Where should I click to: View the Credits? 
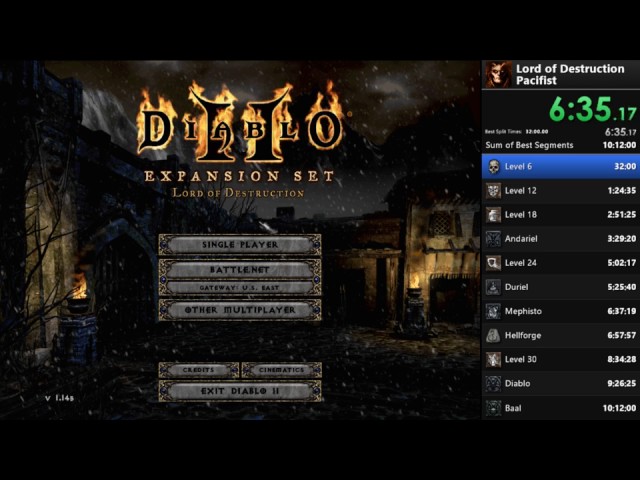click(199, 370)
